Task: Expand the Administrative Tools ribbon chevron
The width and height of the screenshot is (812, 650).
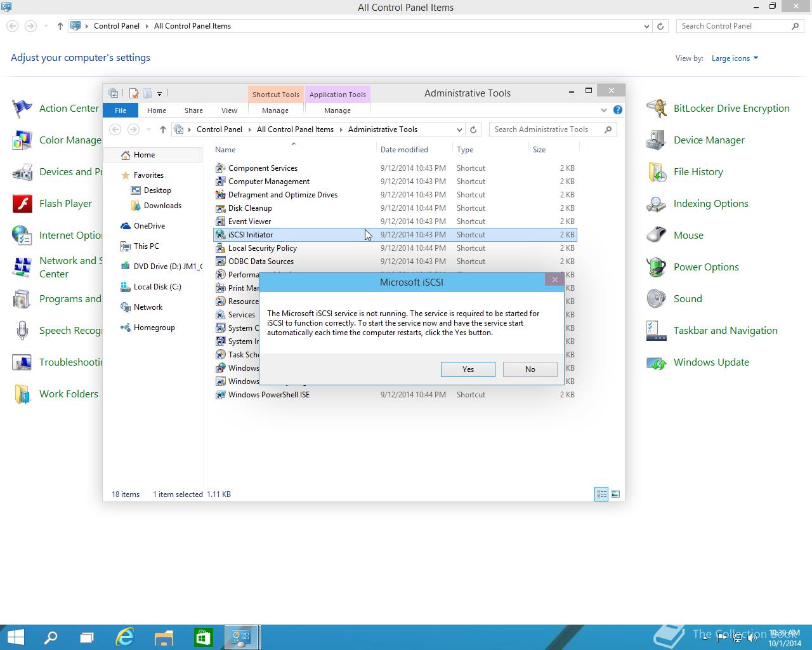Action: [603, 110]
